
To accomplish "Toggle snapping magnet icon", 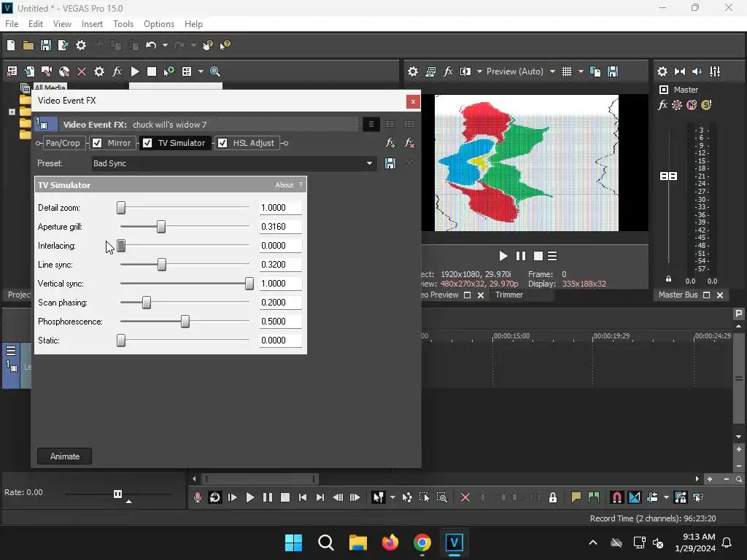I will (616, 497).
